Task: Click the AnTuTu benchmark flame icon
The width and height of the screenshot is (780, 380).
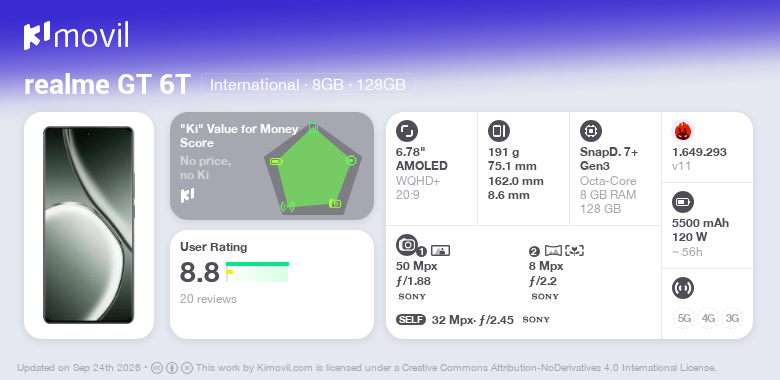Action: coord(683,131)
